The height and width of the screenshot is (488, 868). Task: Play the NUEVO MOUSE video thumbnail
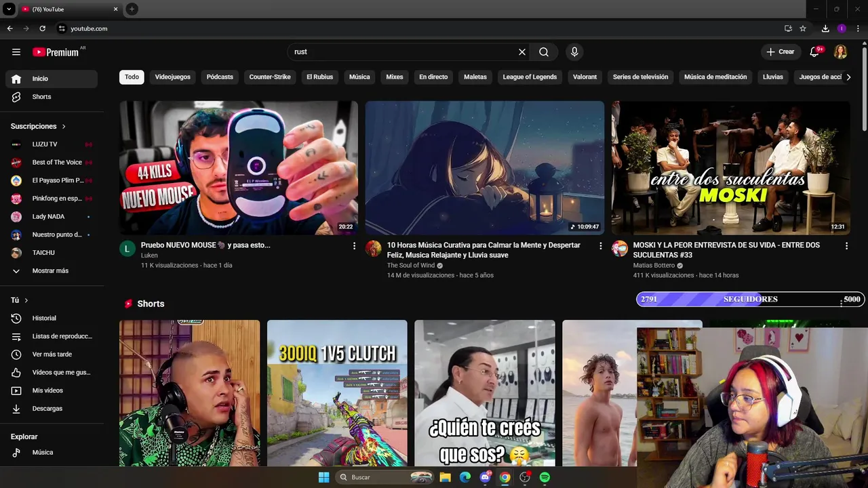(x=239, y=167)
